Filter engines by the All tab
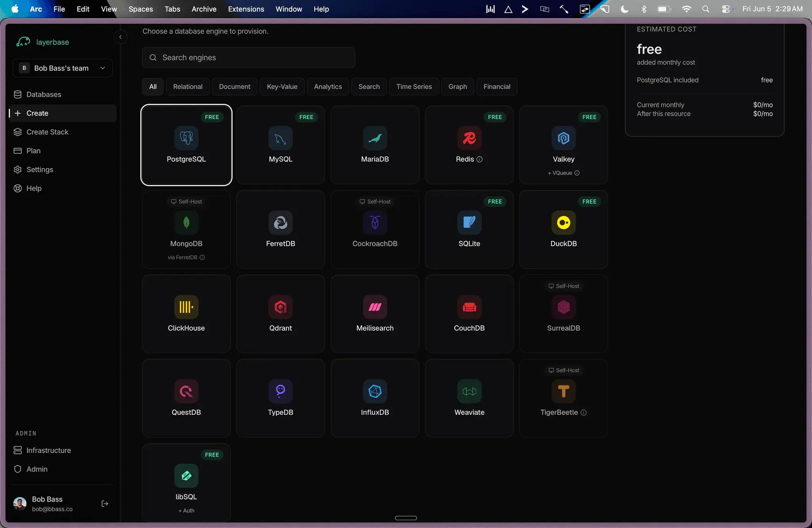The image size is (812, 528). pos(153,87)
